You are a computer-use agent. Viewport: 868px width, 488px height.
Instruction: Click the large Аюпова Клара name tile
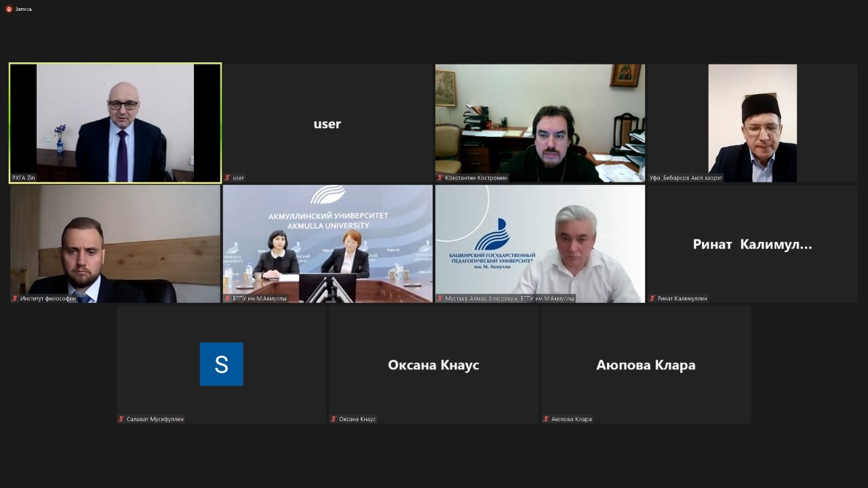(646, 365)
